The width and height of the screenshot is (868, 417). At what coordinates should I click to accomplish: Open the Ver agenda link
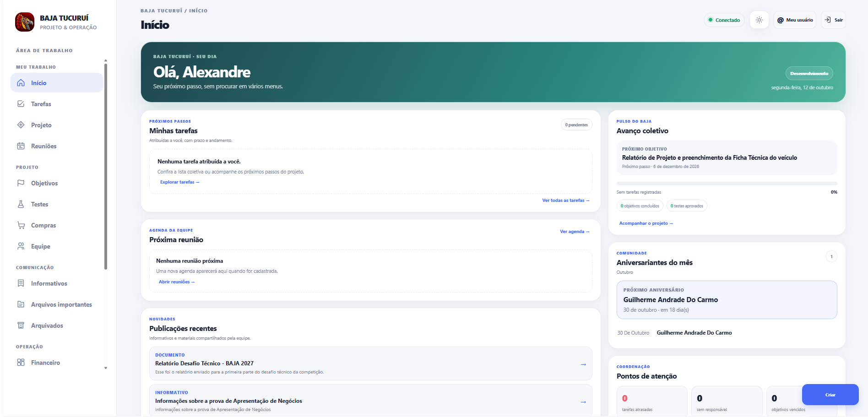coord(575,232)
